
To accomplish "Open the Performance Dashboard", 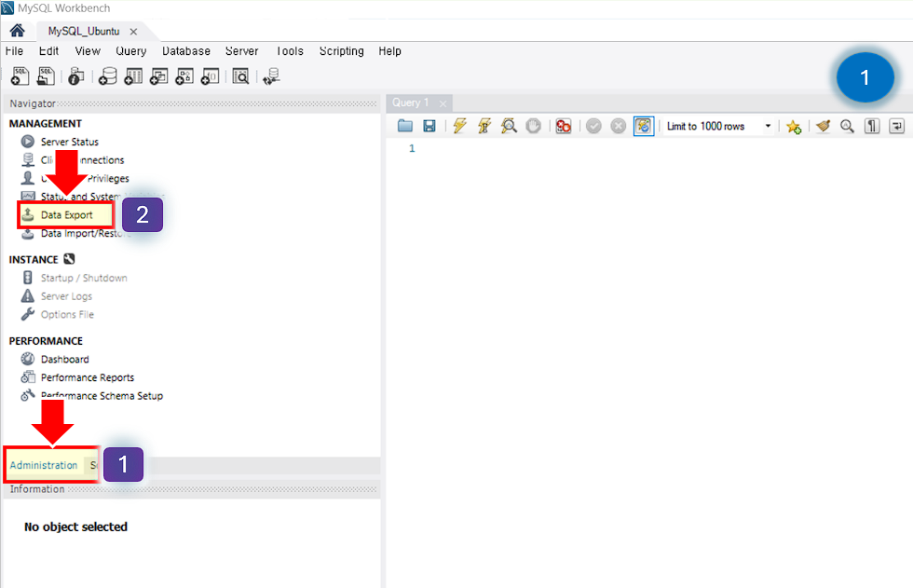I will pyautogui.click(x=64, y=359).
